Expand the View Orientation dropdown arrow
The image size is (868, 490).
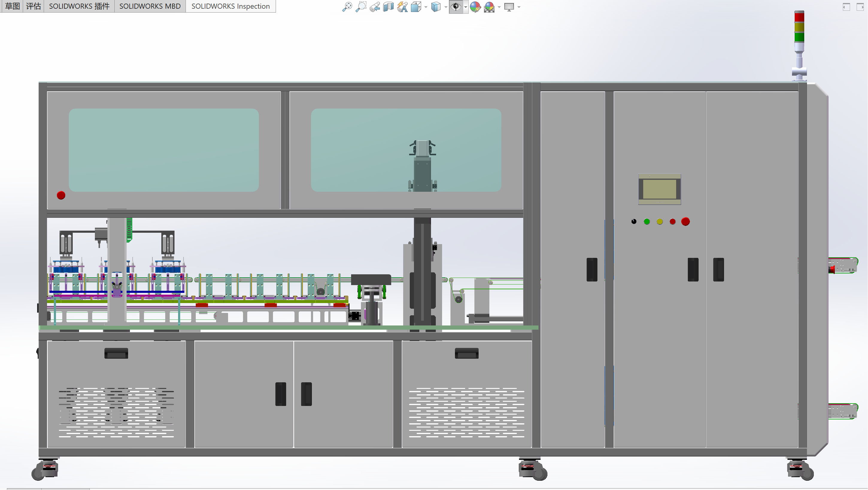426,7
